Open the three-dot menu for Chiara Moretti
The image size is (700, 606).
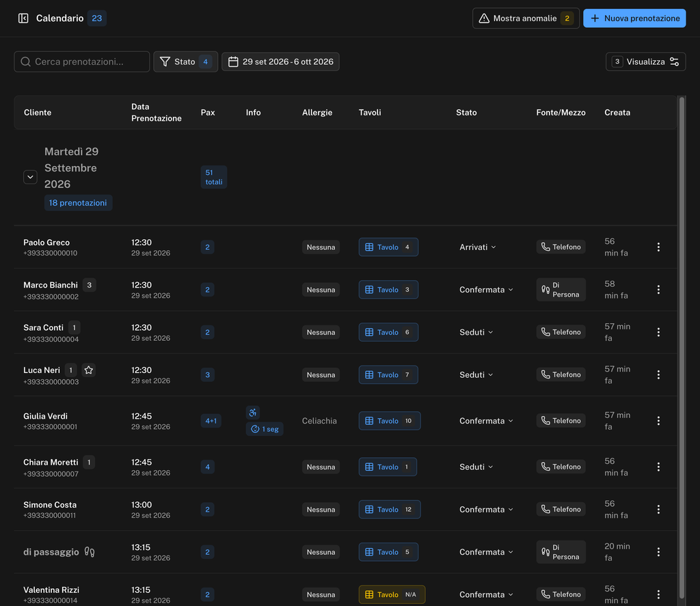pyautogui.click(x=658, y=467)
